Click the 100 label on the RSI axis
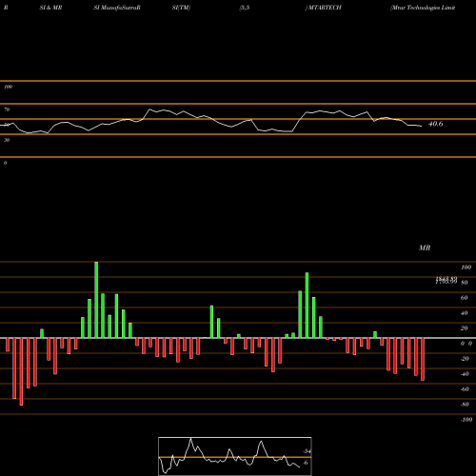 click(x=8, y=87)
